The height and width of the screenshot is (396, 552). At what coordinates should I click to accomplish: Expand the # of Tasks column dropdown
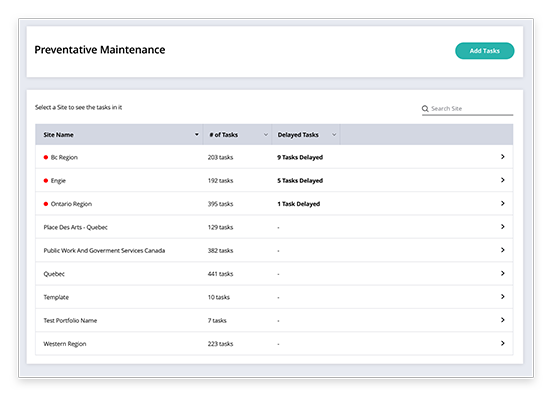(x=266, y=134)
